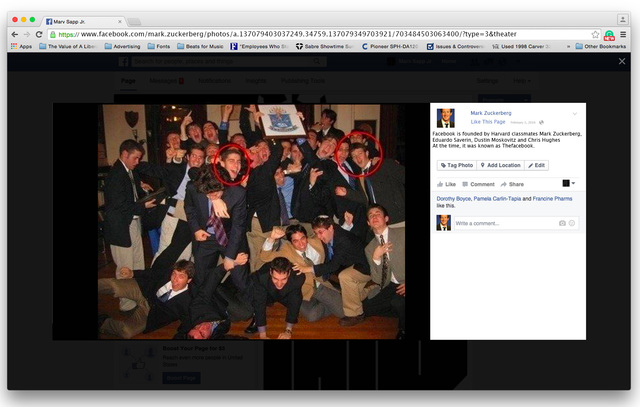Show hidden bookmarks with the chevron
This screenshot has height=407, width=640.
(568, 47)
